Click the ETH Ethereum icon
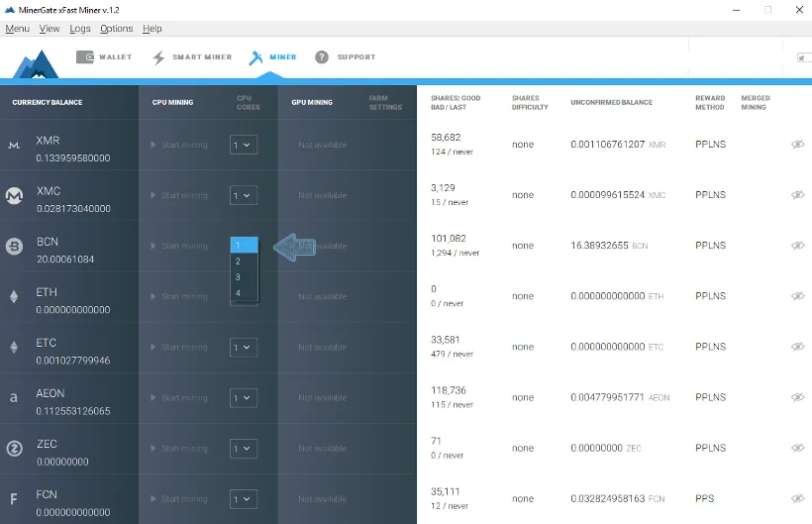 14,296
